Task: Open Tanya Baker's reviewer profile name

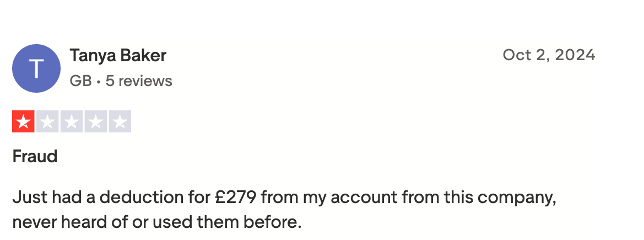Action: pyautogui.click(x=118, y=56)
